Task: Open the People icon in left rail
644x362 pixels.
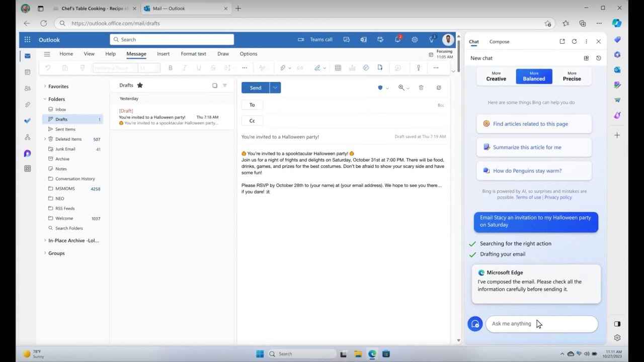Action: coord(28,88)
